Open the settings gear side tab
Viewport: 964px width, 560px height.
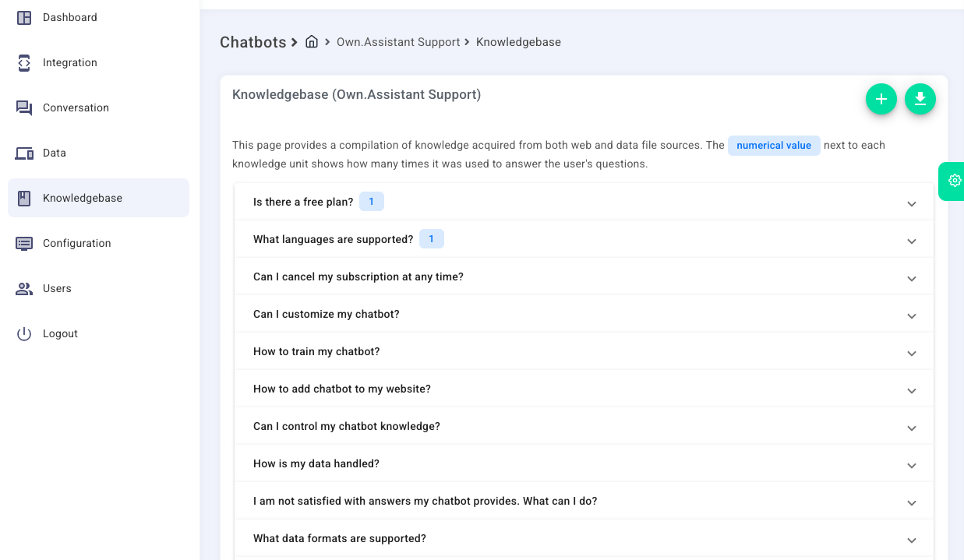(x=952, y=181)
